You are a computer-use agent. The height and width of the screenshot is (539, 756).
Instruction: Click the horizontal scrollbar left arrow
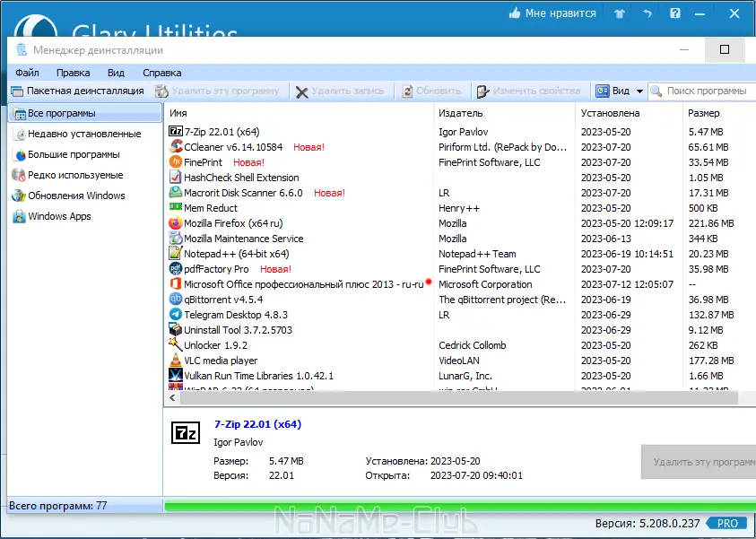tap(172, 397)
